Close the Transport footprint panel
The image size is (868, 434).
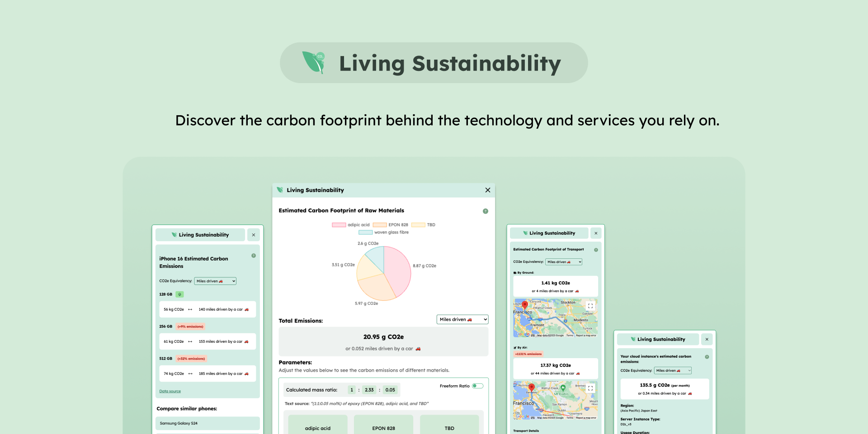tap(596, 233)
